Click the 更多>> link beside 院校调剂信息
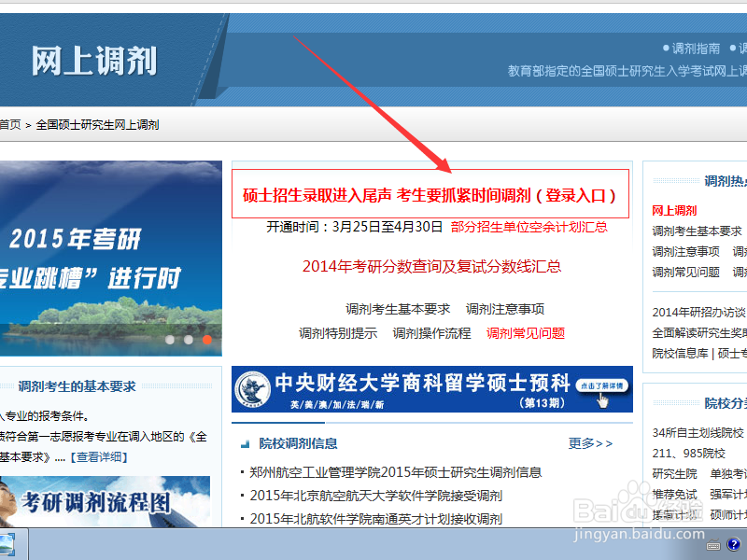This screenshot has height=560, width=747. [590, 443]
